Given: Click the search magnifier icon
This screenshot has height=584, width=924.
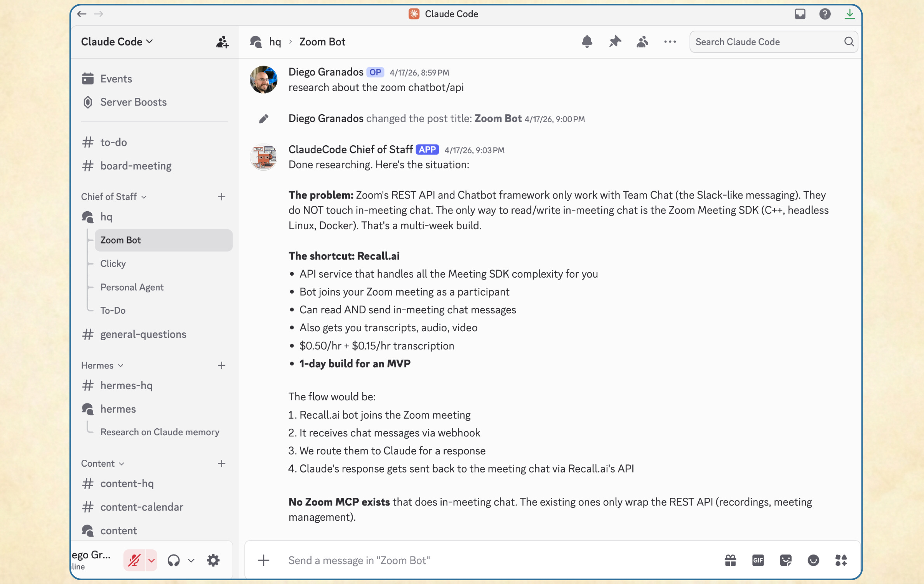Looking at the screenshot, I should point(849,42).
